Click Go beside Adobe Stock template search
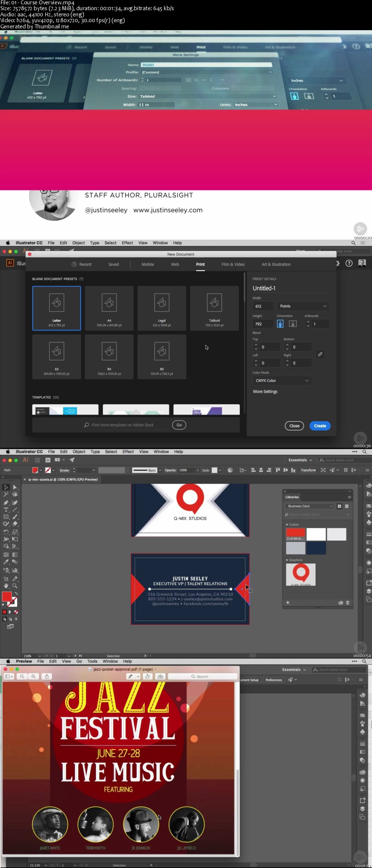 [x=179, y=425]
